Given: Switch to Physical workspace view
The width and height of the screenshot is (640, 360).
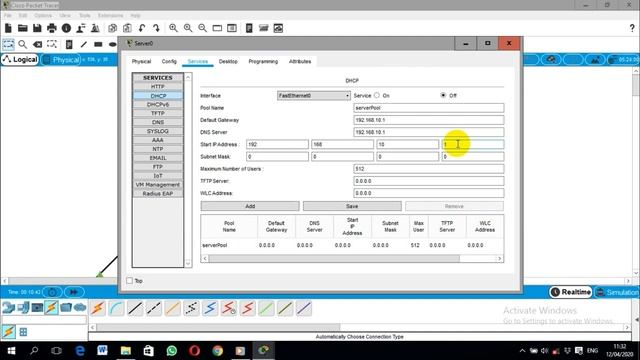Looking at the screenshot, I should point(61,60).
